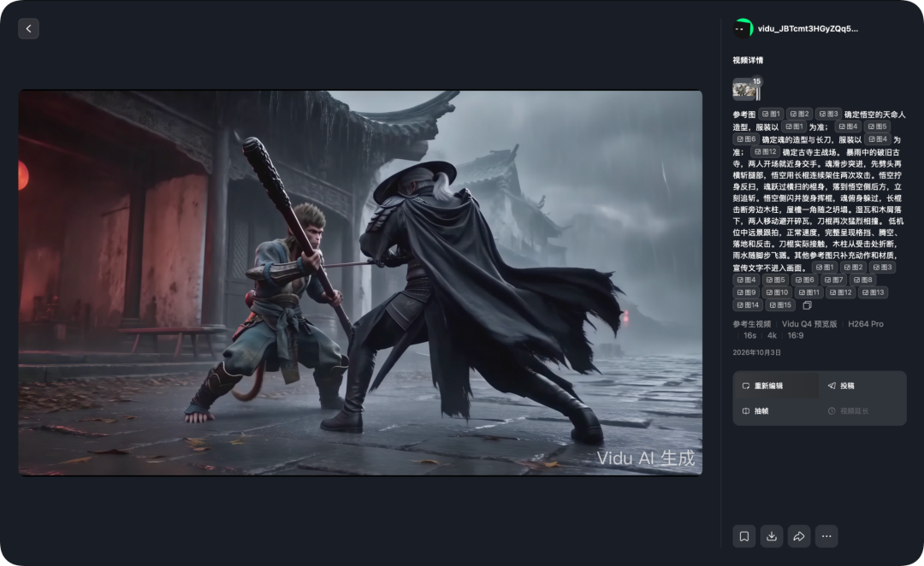Click the 4k resolution value
Screen dimensions: 924x566
tap(772, 336)
